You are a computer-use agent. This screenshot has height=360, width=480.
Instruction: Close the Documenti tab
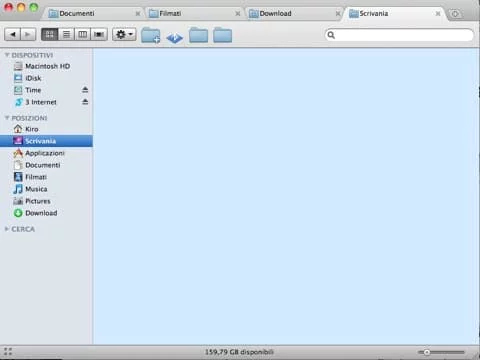pyautogui.click(x=138, y=14)
